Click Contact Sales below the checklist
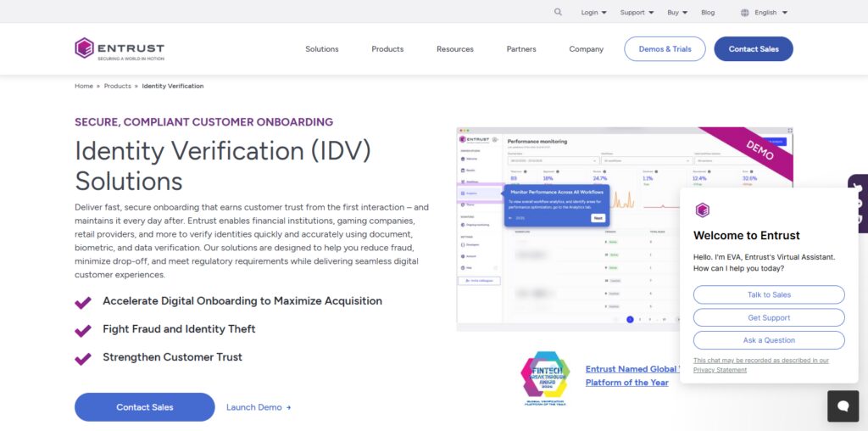Viewport: 868px width, 431px height. click(x=144, y=407)
